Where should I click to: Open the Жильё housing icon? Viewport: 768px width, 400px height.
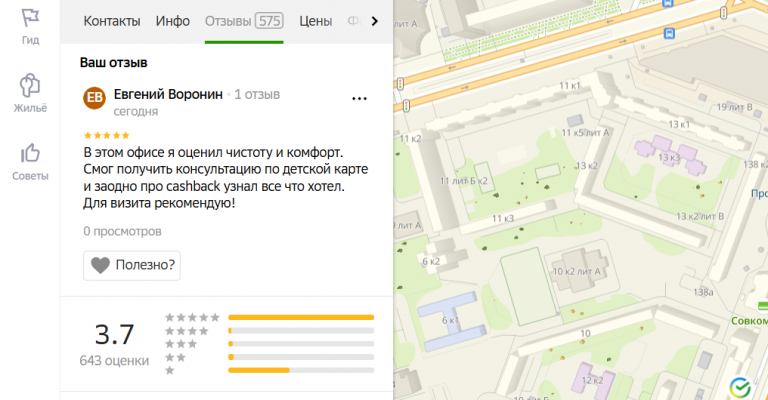(30, 85)
